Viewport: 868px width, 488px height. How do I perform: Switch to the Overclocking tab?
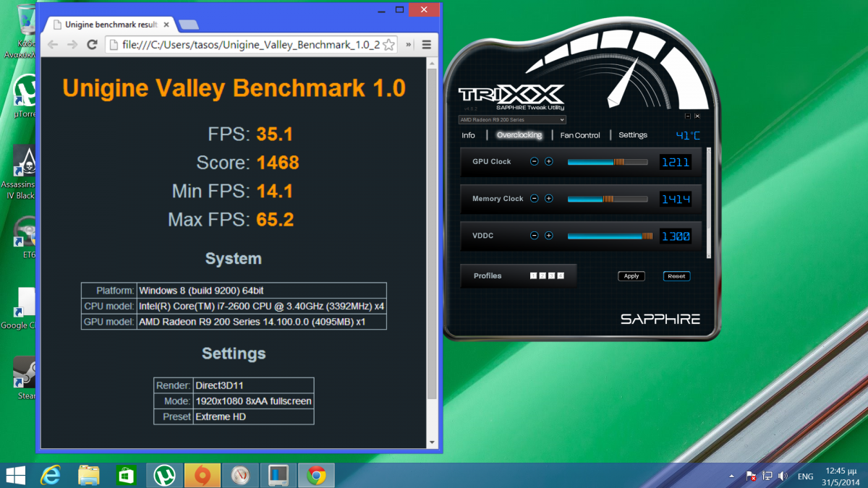click(519, 135)
